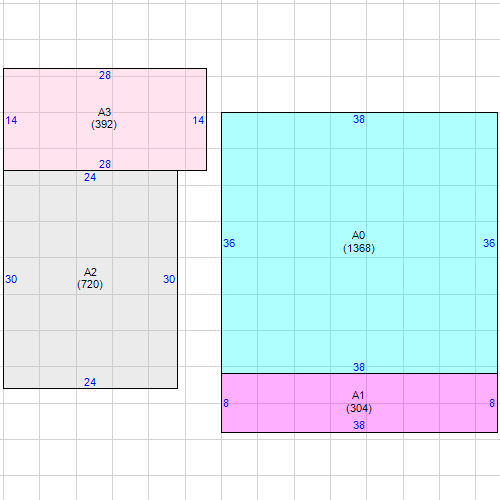Image resolution: width=500 pixels, height=500 pixels.
Task: Click the 36 on A0's right edge
Action: click(489, 243)
